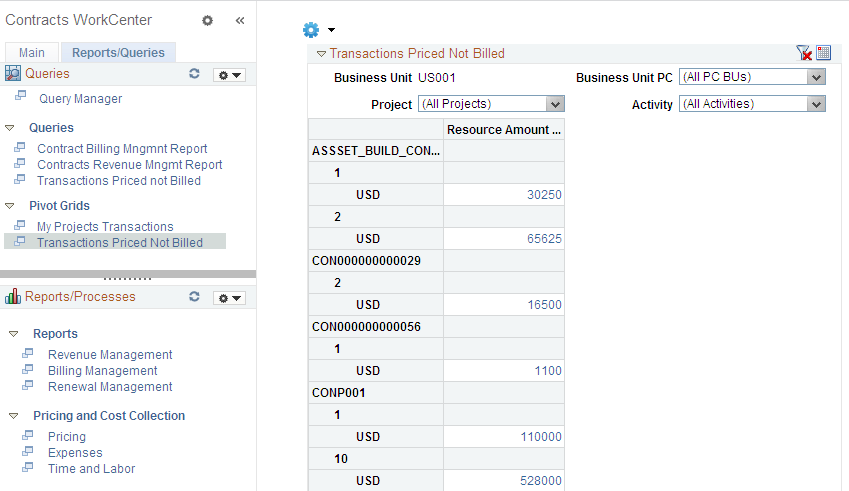
Task: Click the 528000 resource amount value
Action: point(540,481)
